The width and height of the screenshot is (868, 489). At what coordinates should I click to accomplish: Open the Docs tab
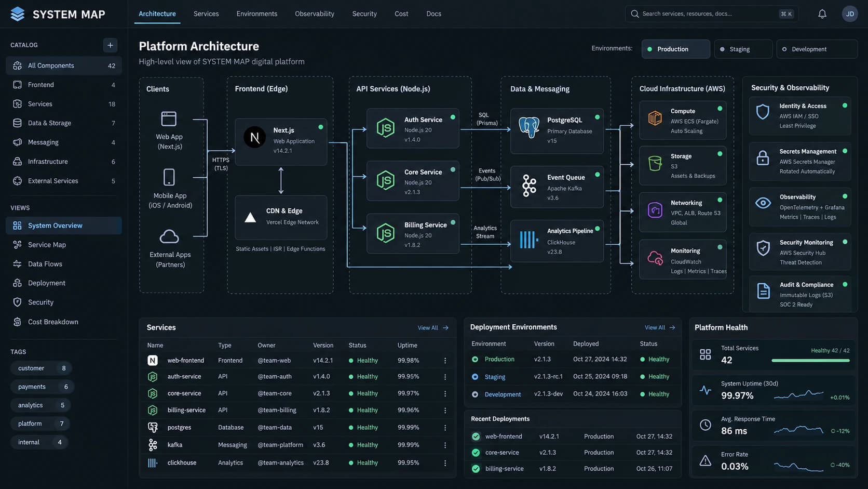(x=434, y=14)
